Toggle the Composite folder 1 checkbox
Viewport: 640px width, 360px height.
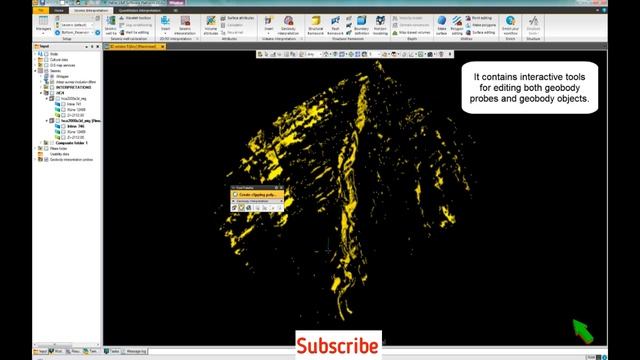pos(52,143)
